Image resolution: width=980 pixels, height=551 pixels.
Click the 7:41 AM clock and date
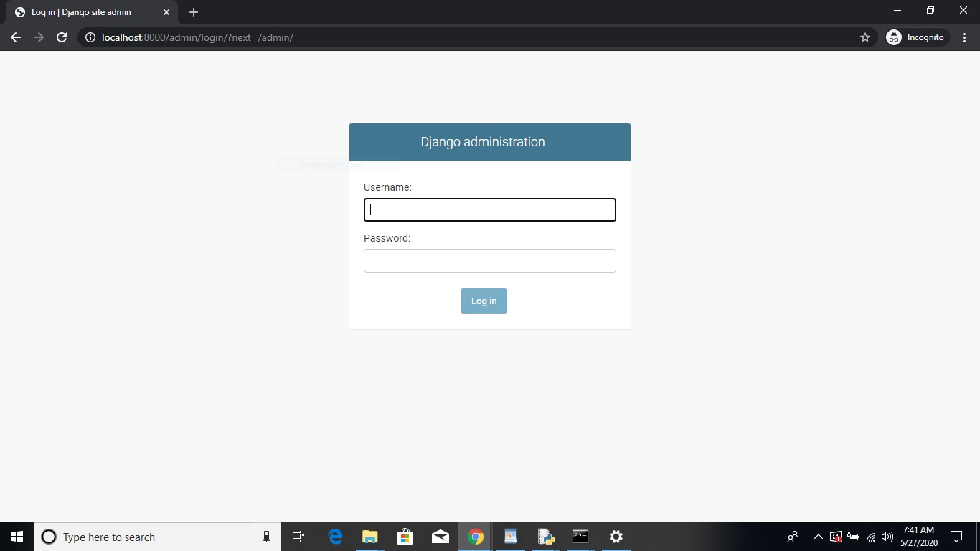click(918, 537)
